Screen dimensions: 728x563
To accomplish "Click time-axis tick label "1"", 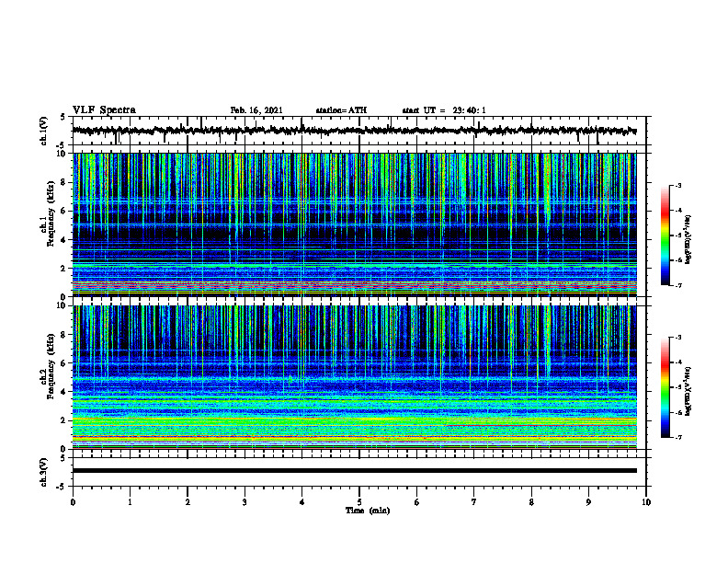I will (x=130, y=502).
